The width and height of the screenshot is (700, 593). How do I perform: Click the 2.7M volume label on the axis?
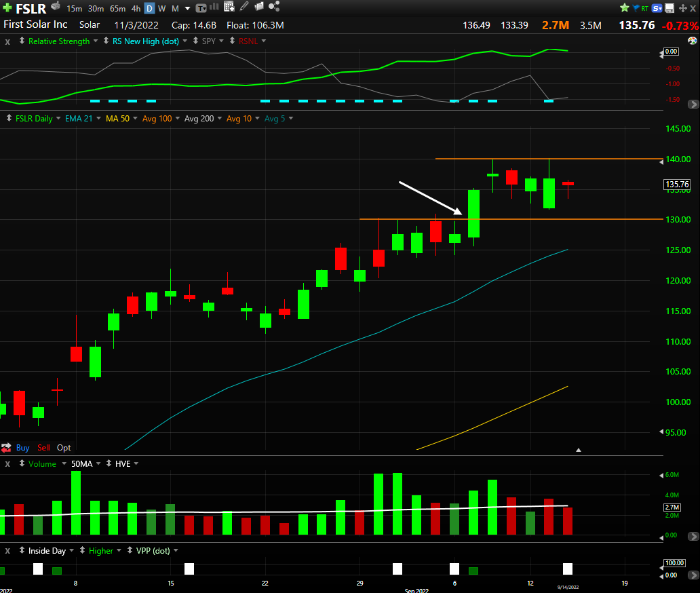[x=672, y=508]
